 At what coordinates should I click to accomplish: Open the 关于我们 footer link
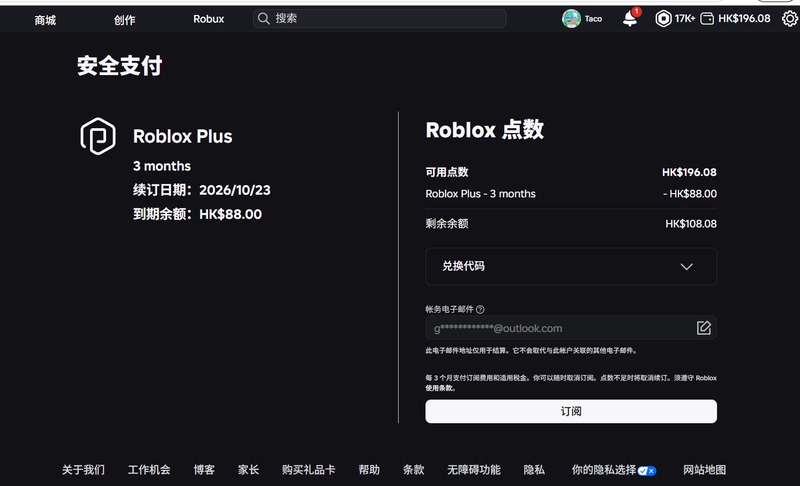tap(83, 470)
